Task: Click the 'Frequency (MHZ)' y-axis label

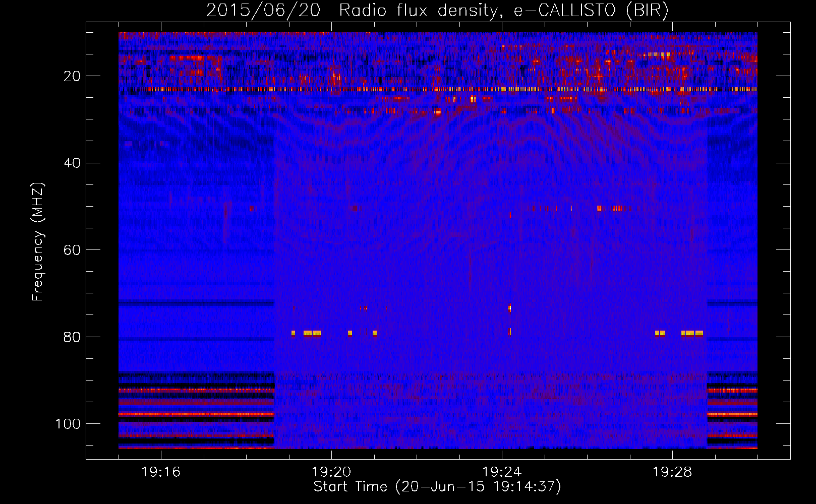Action: pos(38,241)
